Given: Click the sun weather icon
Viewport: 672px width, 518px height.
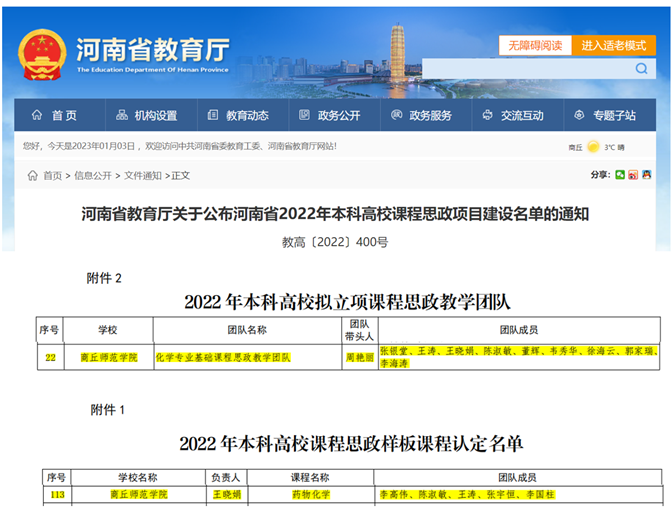Looking at the screenshot, I should [x=593, y=147].
